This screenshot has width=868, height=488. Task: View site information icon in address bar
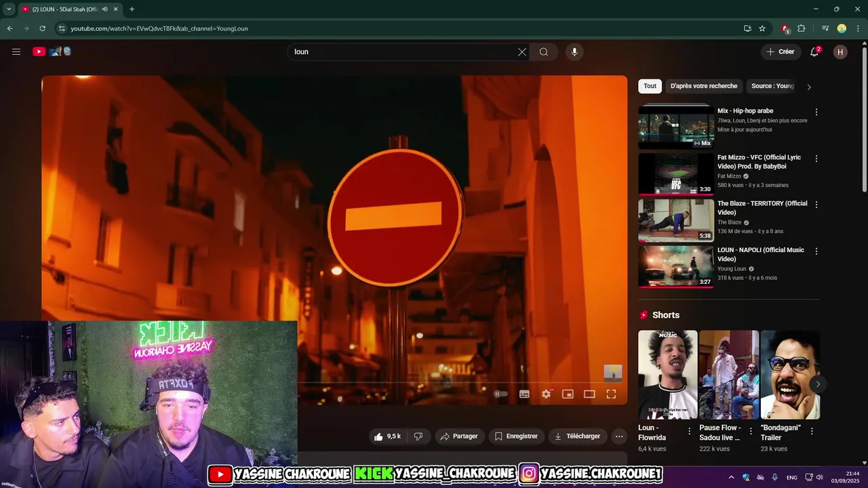coord(62,28)
